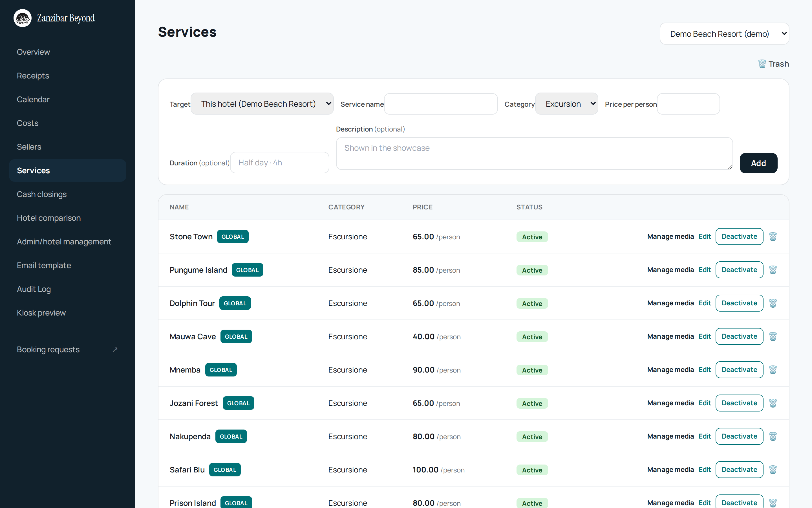The height and width of the screenshot is (508, 812).
Task: Open the Demo Beach Resort hotel selector
Action: tap(724, 34)
